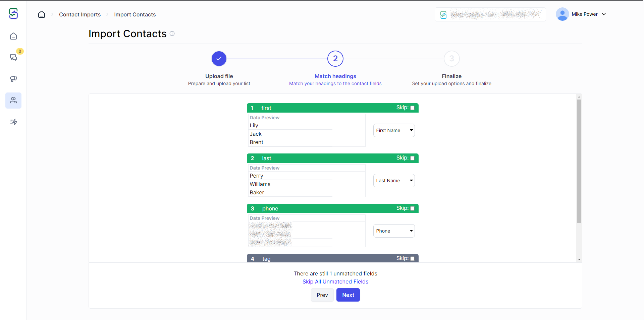
Task: Open the First Name field dropdown
Action: click(394, 130)
